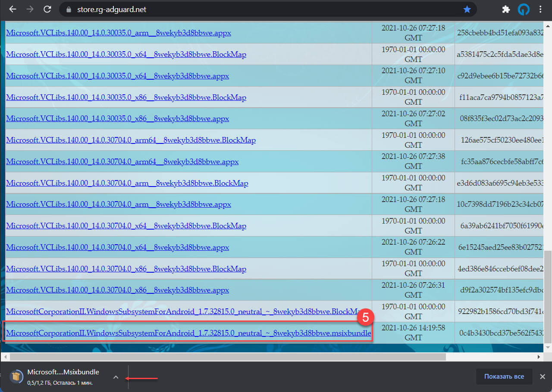552x392 pixels.
Task: Reload the store.rg-adguard.net page
Action: click(x=47, y=9)
